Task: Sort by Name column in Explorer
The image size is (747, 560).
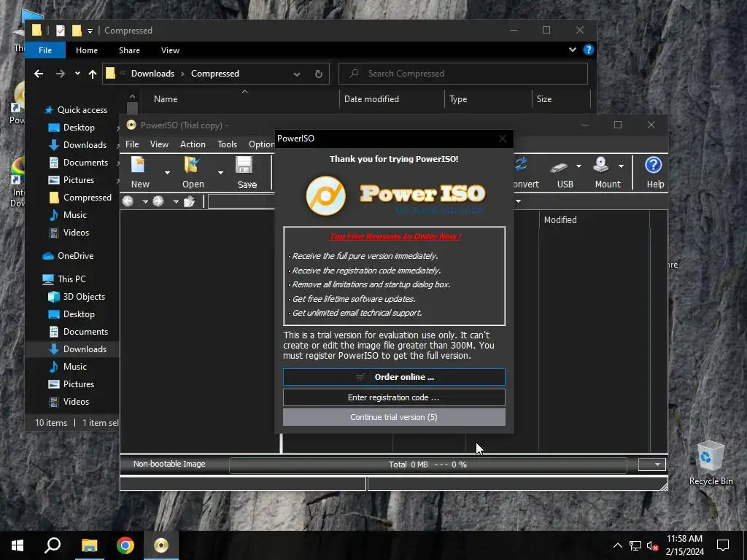Action: tap(166, 99)
